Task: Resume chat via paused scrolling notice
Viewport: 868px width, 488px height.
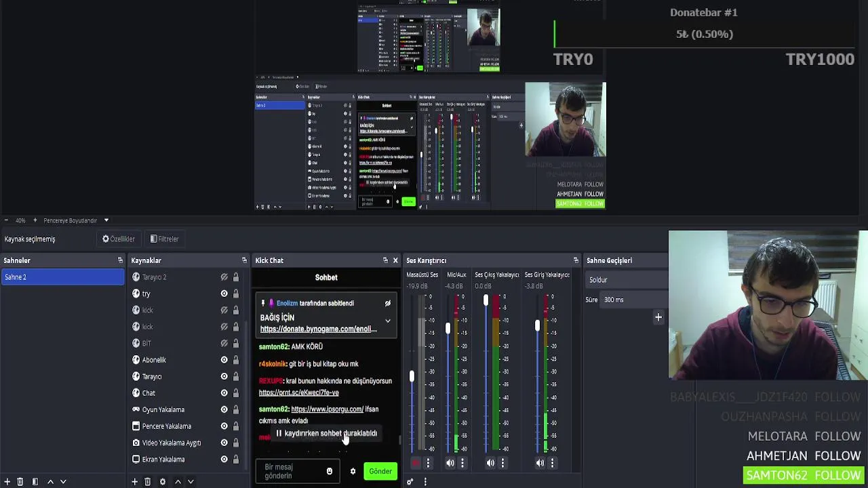Action: 326,433
